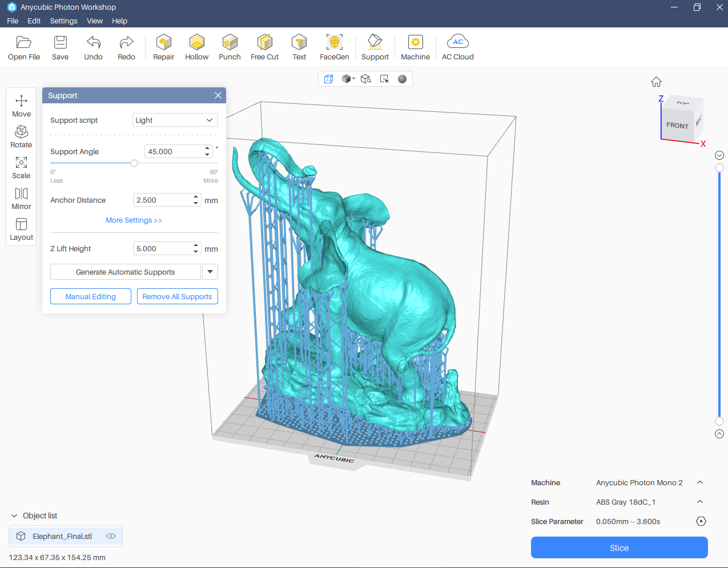This screenshot has height=568, width=728.
Task: Open the File menu
Action: click(x=13, y=21)
